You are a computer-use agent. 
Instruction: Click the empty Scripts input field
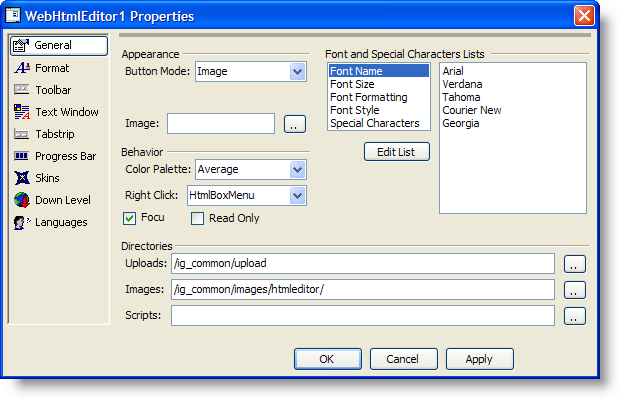[363, 316]
